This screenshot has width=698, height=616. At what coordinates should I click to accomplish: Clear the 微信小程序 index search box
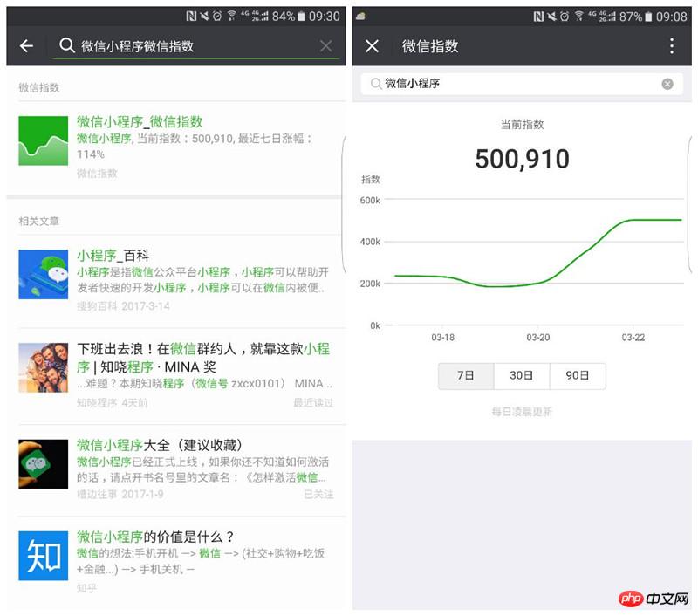coord(667,84)
